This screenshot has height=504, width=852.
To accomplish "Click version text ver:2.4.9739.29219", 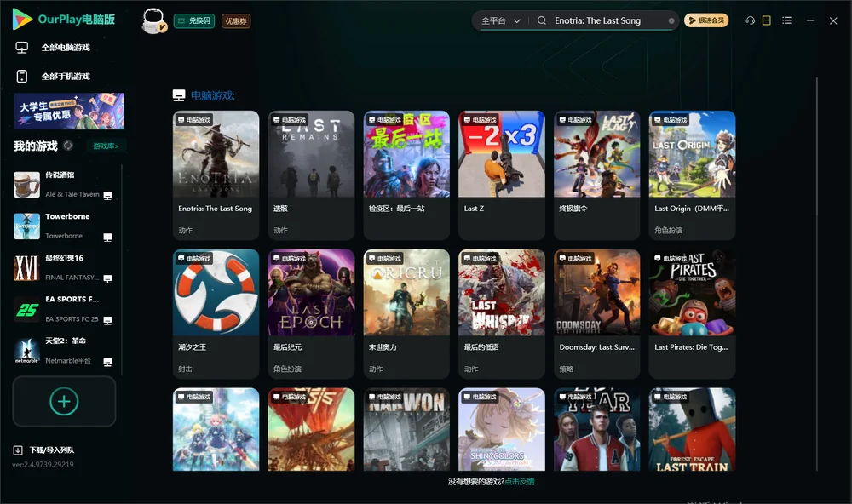I will pyautogui.click(x=43, y=465).
